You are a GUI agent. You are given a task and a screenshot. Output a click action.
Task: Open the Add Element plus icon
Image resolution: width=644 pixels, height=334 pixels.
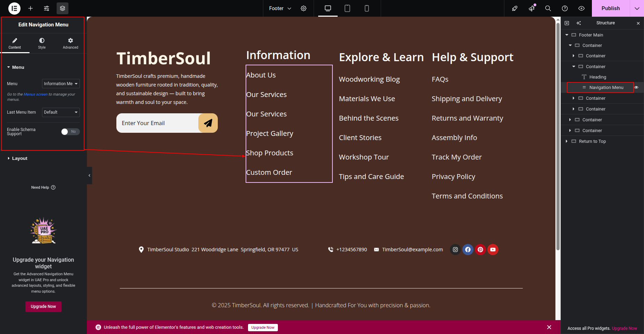(31, 8)
